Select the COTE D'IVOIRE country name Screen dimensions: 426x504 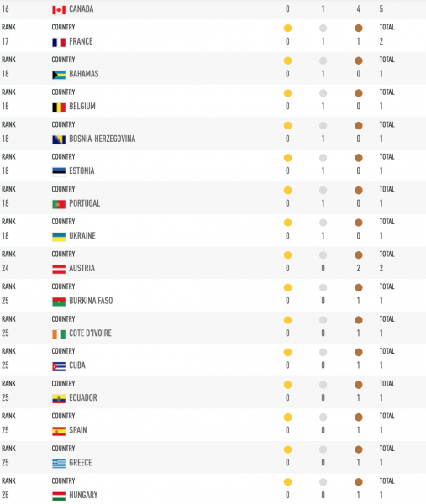tap(91, 333)
